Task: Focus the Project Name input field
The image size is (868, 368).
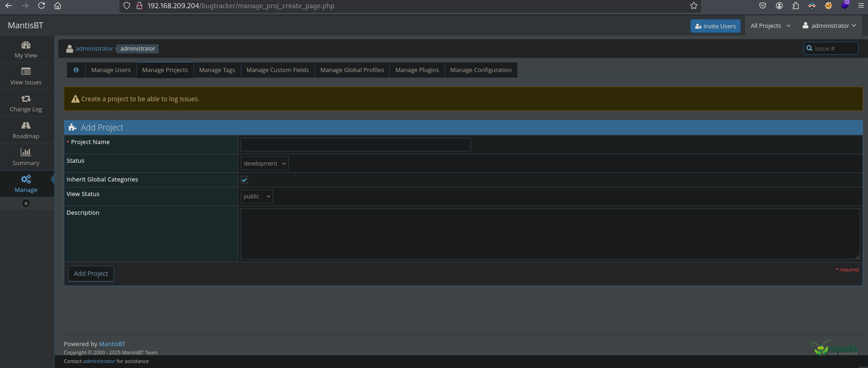Action: [356, 145]
